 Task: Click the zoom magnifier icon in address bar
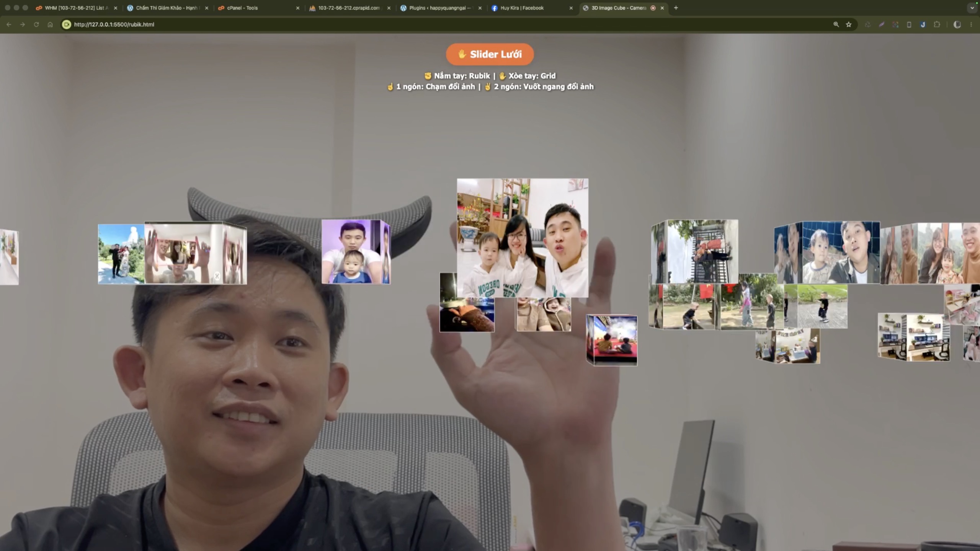[x=836, y=24]
